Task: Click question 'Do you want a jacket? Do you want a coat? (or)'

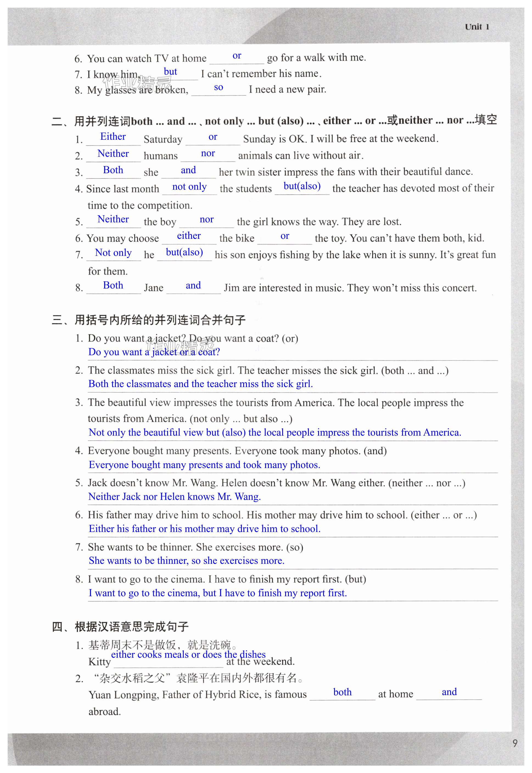Action: (x=193, y=339)
